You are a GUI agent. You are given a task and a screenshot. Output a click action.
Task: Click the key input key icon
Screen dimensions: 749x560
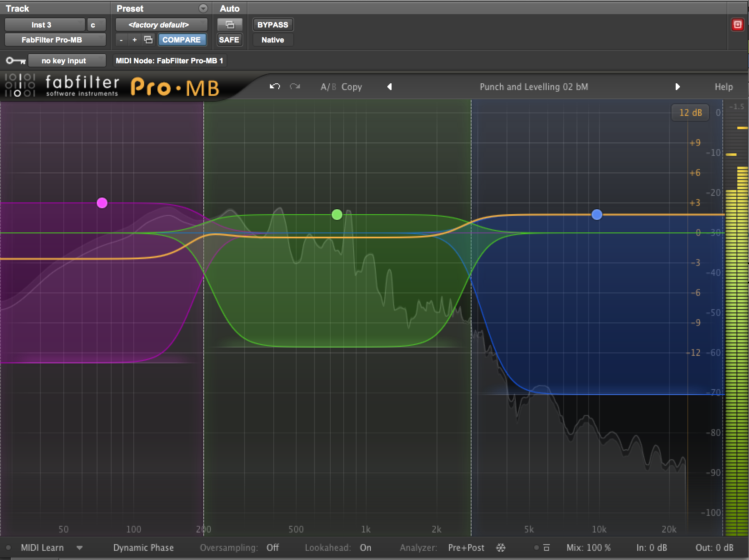click(16, 61)
